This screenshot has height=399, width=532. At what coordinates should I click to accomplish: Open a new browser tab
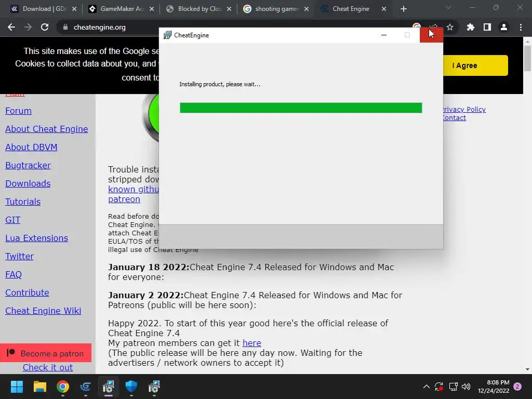pos(403,9)
